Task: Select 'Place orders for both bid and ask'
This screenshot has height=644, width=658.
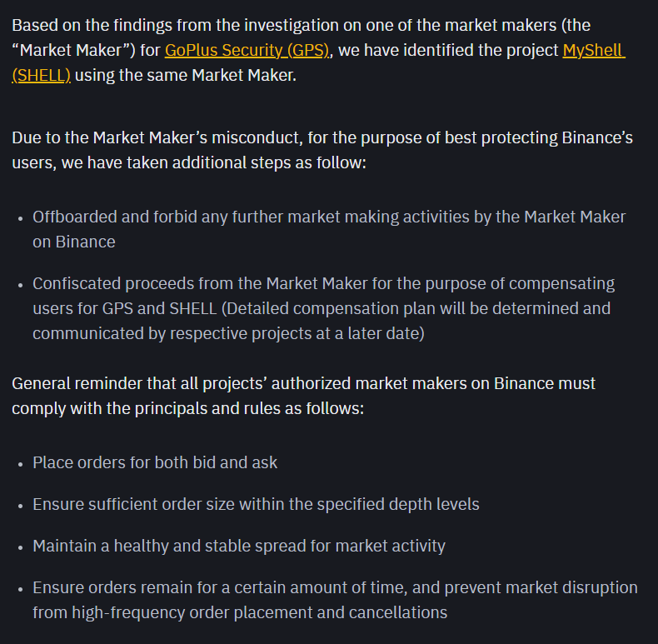Action: [x=155, y=462]
